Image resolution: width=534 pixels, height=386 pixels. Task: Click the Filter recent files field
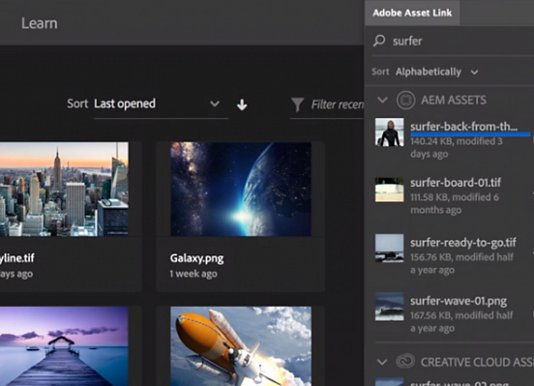[x=337, y=105]
